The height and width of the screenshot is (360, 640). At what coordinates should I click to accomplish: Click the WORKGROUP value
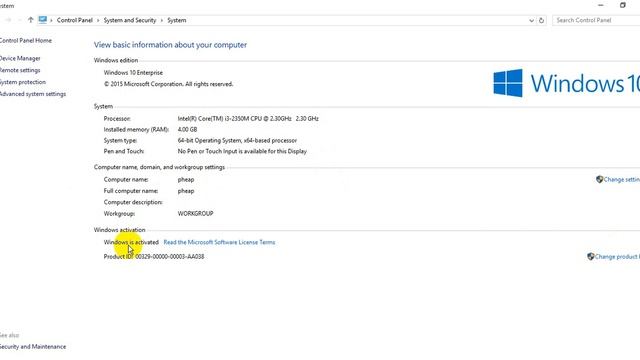tap(196, 213)
